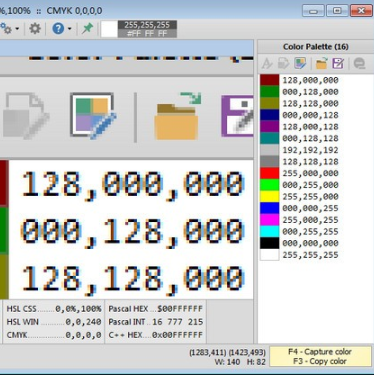Viewport: 374px width, 375px height.
Task: Click the Pascal INT value 16 777 215
Action: coord(178,322)
